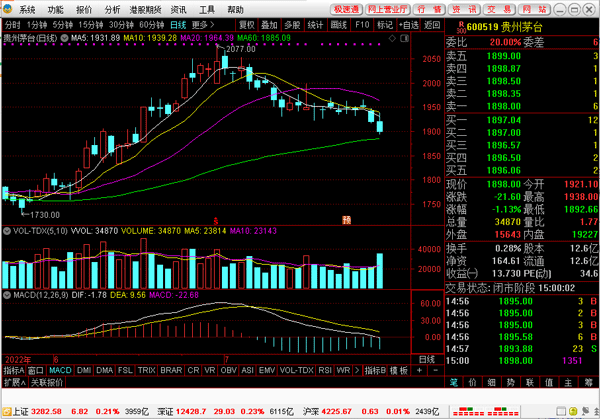600x419 pixels.
Task: Open the 画线 drawing tool
Action: point(339,25)
